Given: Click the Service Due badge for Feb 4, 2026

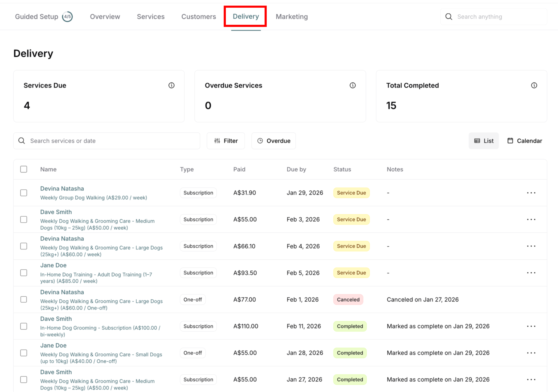Looking at the screenshot, I should coord(351,246).
